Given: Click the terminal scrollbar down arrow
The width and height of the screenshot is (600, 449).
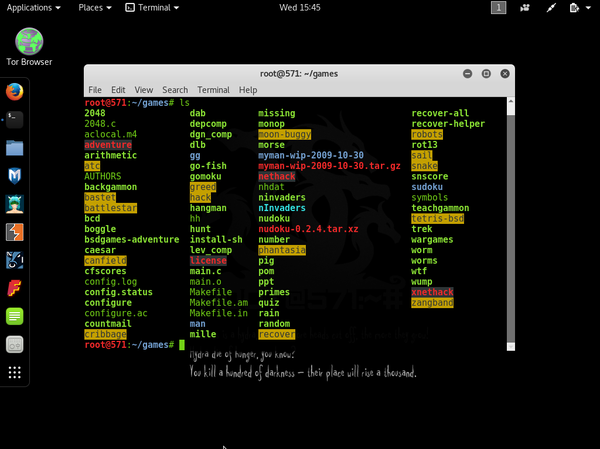Looking at the screenshot, I should pyautogui.click(x=510, y=347).
